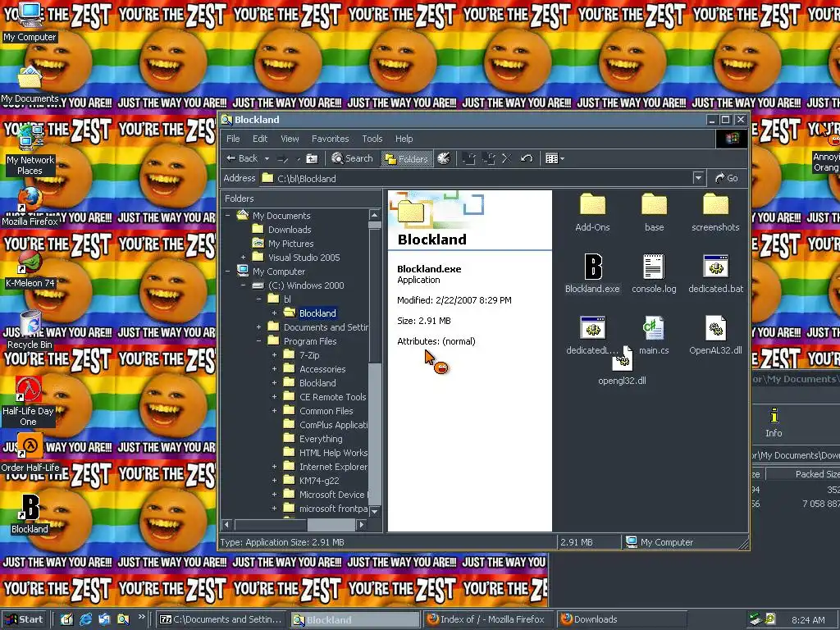The height and width of the screenshot is (630, 840).
Task: Collapse the bl folder tree node
Action: [x=258, y=299]
